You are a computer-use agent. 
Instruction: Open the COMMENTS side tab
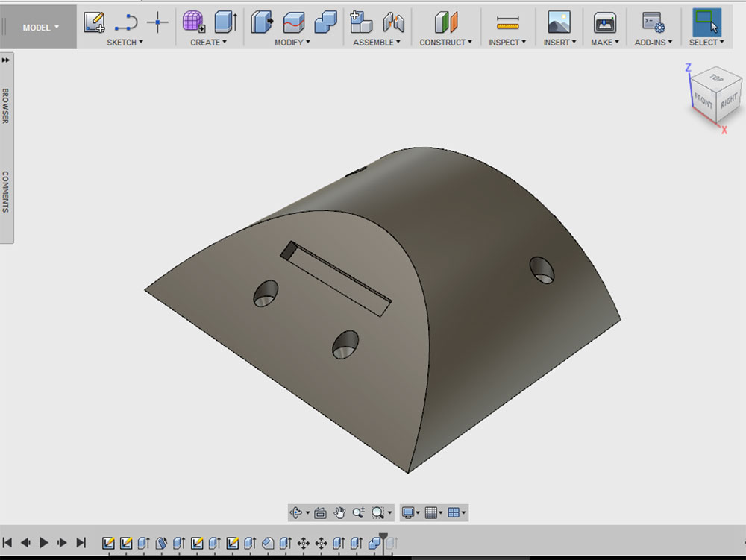click(6, 192)
